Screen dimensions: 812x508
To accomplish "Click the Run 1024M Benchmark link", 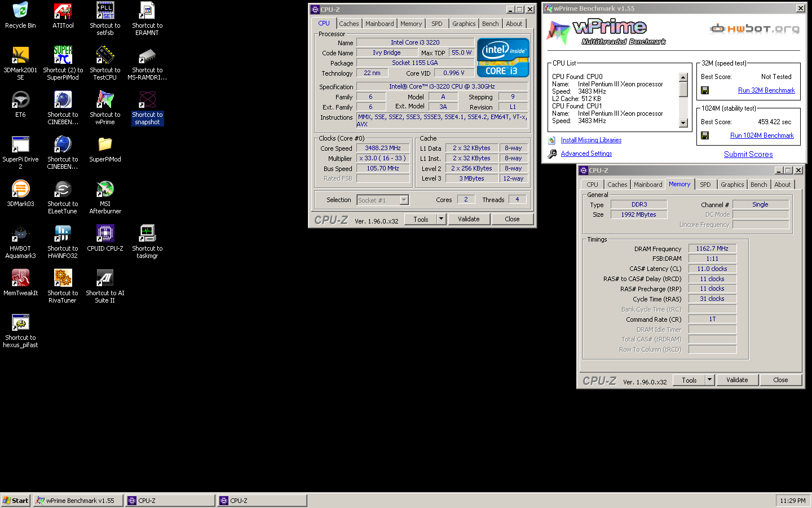I will (762, 135).
